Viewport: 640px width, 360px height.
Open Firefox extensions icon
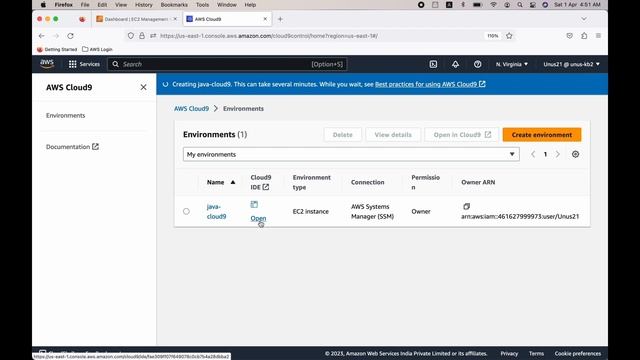click(584, 36)
